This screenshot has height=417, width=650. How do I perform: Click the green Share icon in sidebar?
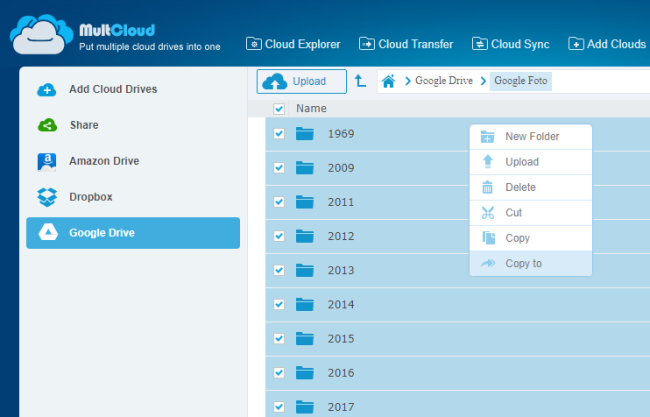click(47, 125)
